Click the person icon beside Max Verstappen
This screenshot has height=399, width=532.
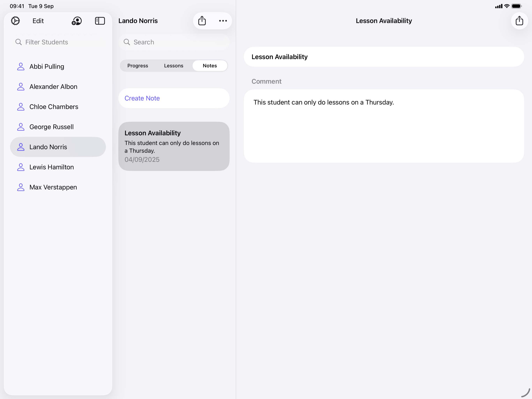(21, 187)
